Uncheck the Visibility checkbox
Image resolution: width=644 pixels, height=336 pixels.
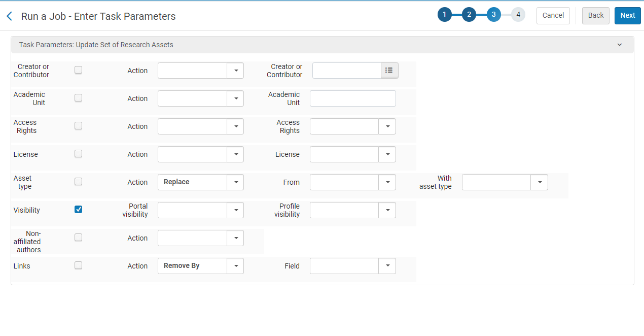[x=78, y=210]
